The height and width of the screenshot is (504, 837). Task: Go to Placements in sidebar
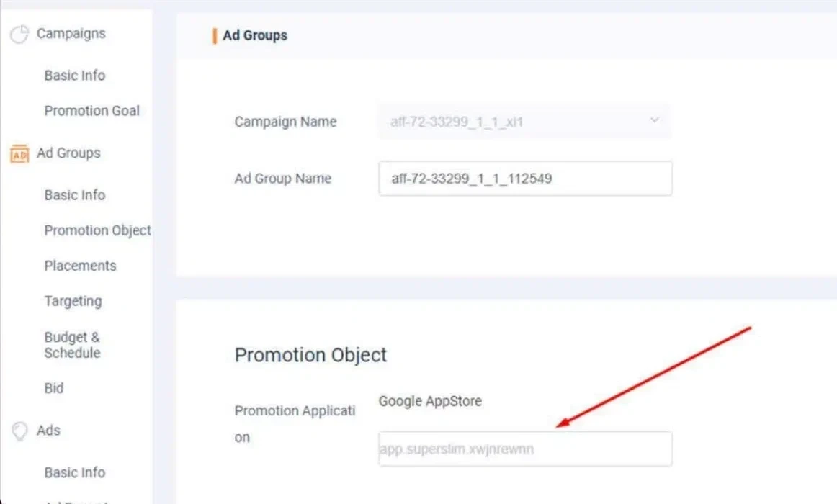[x=80, y=266]
